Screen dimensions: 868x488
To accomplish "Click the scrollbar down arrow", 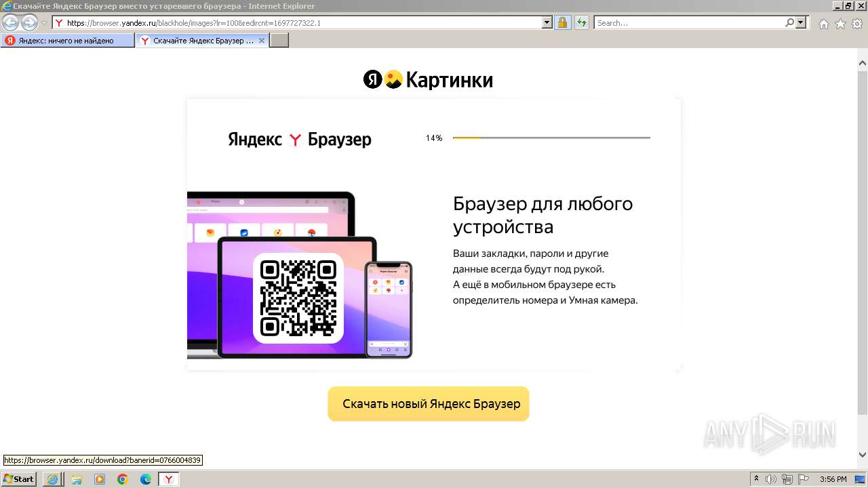I will pyautogui.click(x=862, y=455).
